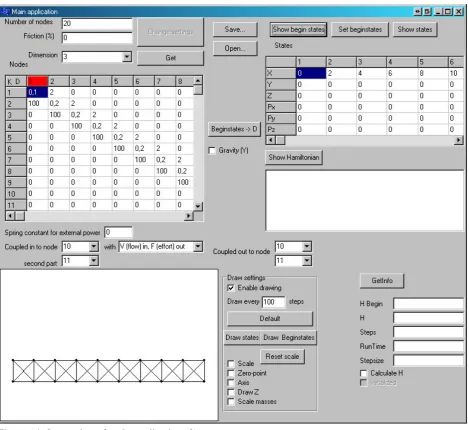Click Set beginstates button
This screenshot has height=430, width=469.
pyautogui.click(x=360, y=30)
